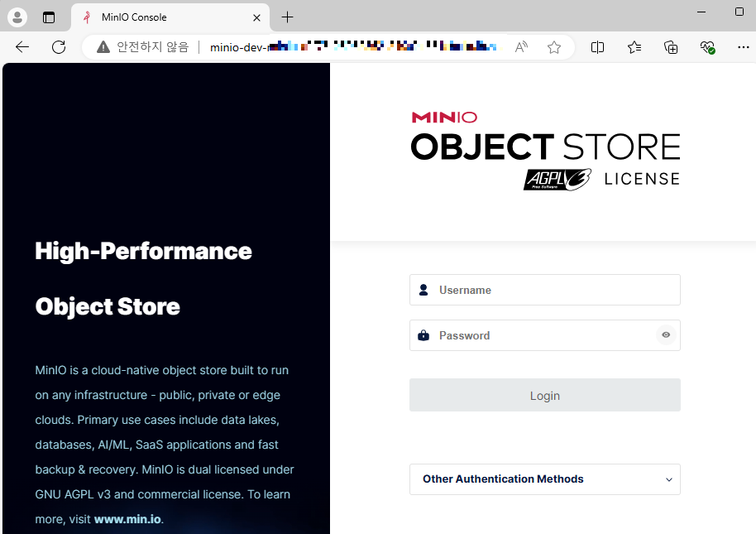Click the lock icon in Password field
Screen dimensions: 756x534
(423, 335)
